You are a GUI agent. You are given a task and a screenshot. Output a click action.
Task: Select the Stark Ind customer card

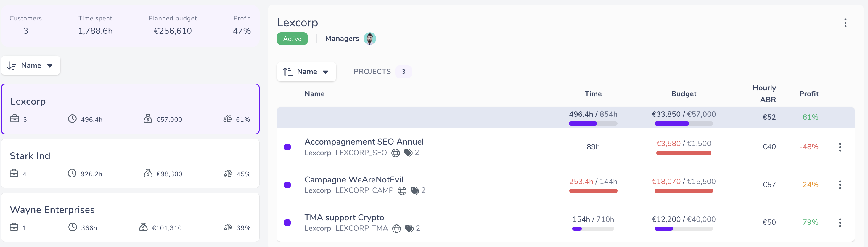tap(130, 164)
